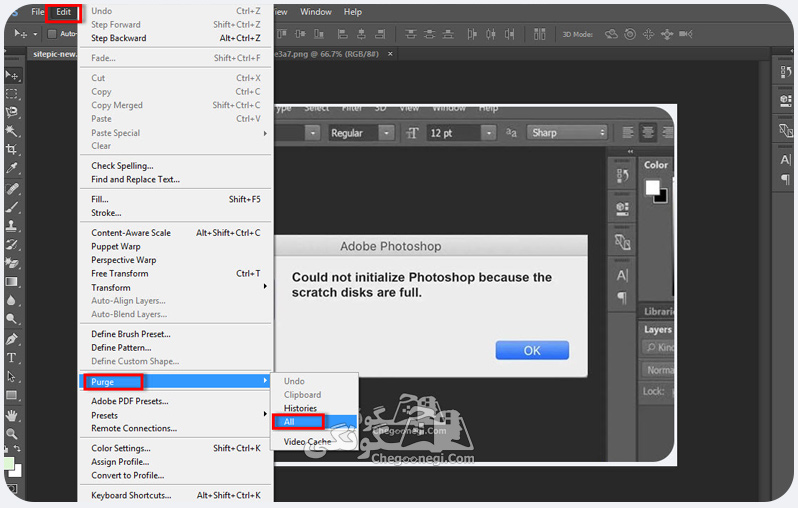
Task: Choose Keyboard Shortcuts menu item
Action: click(x=175, y=495)
